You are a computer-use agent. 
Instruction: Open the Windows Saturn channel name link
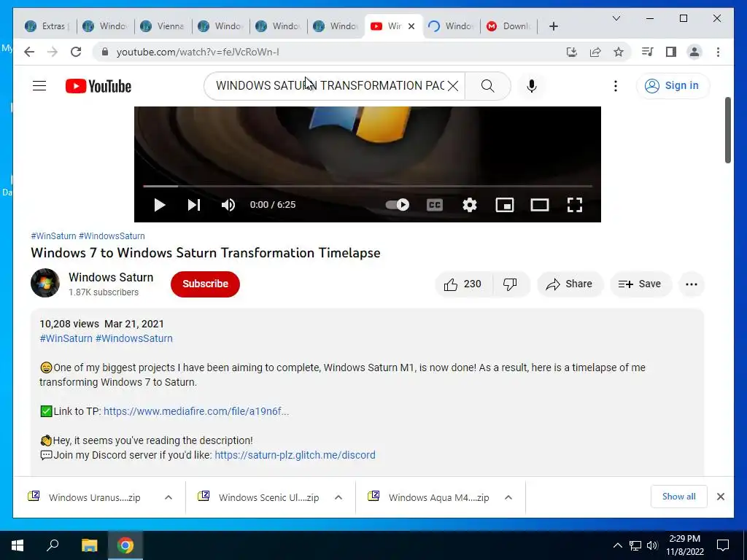coord(111,278)
